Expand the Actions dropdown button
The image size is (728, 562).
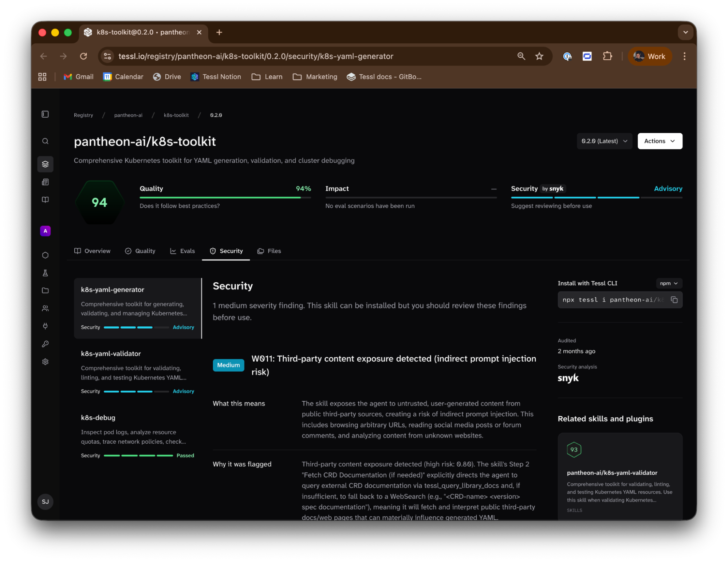[x=660, y=141]
